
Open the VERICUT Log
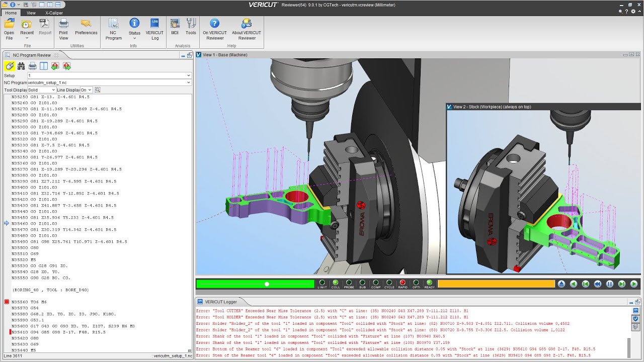coord(155,29)
